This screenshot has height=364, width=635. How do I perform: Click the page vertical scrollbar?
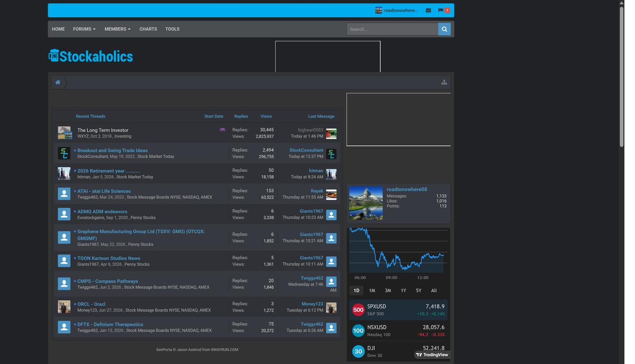pos(622,77)
